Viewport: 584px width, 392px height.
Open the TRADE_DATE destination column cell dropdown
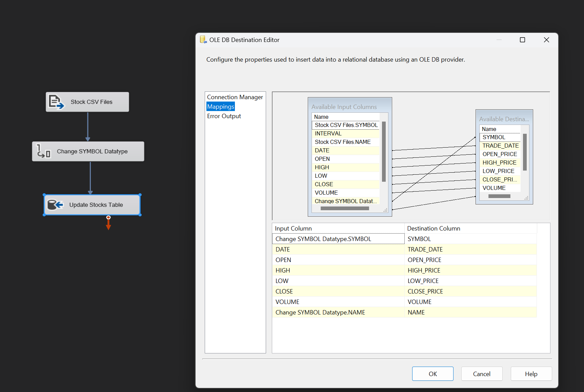470,249
